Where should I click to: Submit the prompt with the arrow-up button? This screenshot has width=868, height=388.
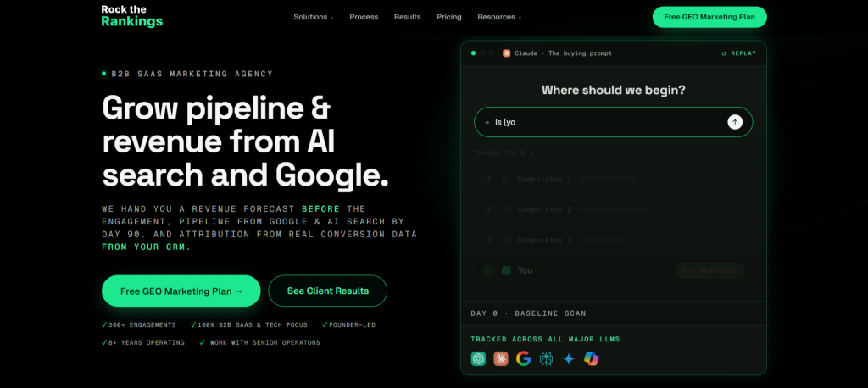point(735,122)
